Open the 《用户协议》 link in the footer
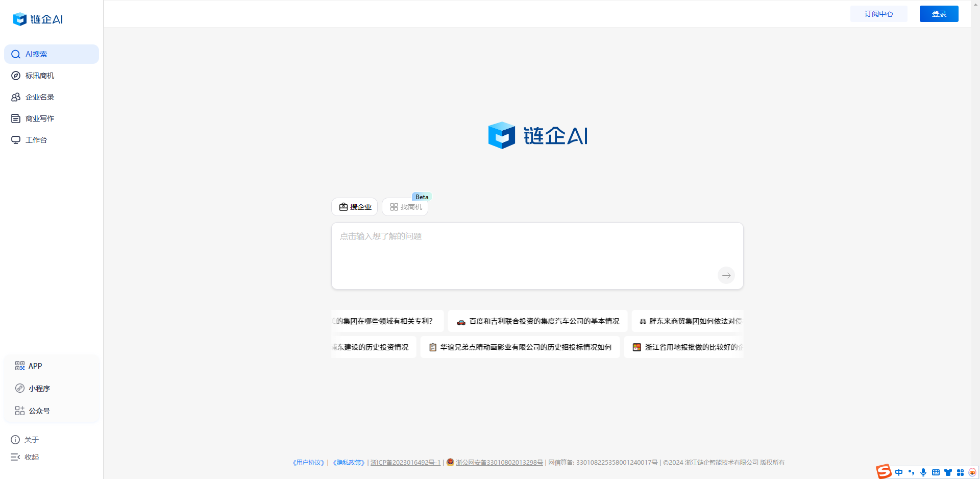This screenshot has height=479, width=980. (308, 462)
